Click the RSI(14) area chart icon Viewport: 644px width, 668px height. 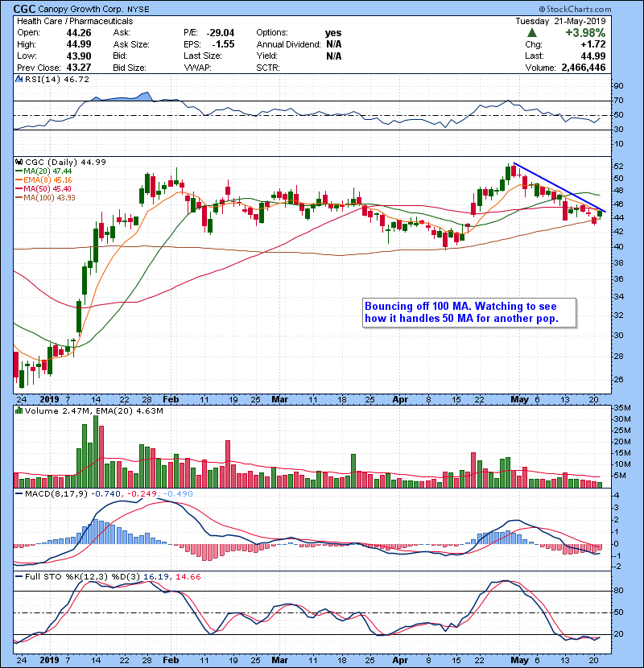pos(18,80)
